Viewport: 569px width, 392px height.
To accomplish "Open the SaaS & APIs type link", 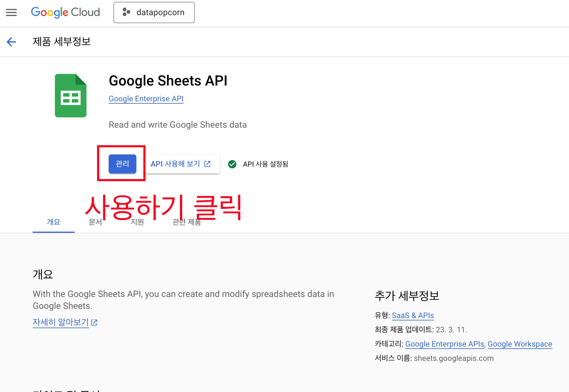I will [x=413, y=315].
